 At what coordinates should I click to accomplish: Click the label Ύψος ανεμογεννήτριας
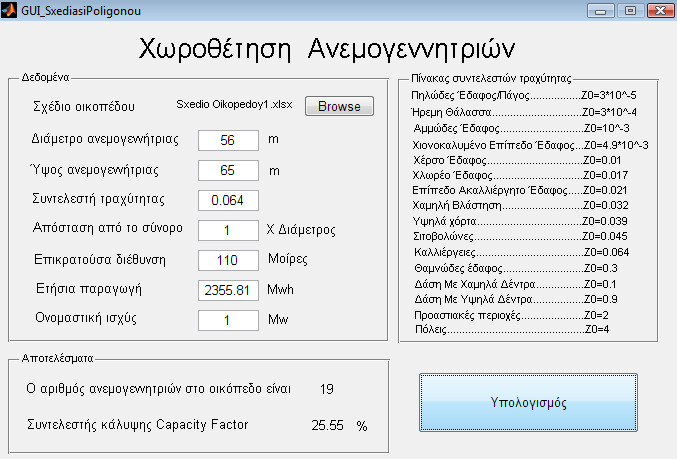(95, 170)
